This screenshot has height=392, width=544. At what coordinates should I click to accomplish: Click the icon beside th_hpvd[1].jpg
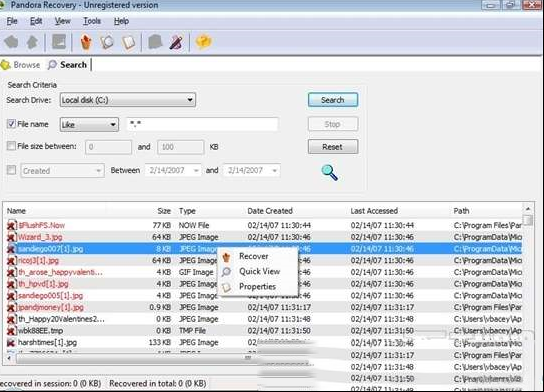[x=11, y=284]
